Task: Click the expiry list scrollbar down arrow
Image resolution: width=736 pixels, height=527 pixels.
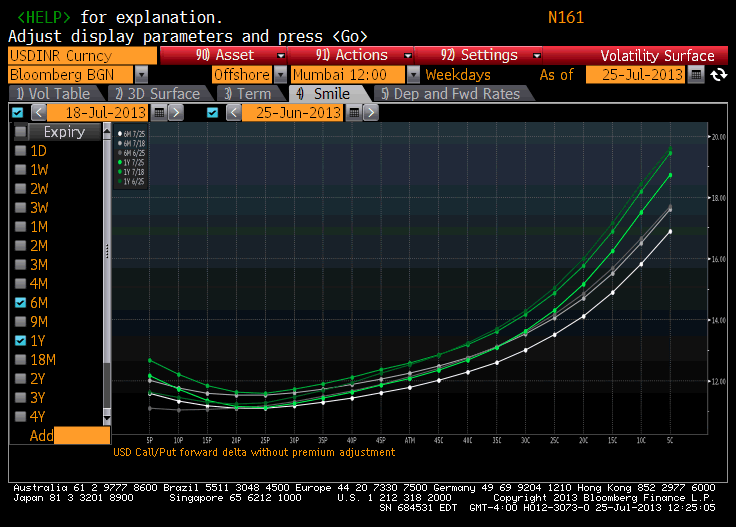Action: tap(107, 417)
